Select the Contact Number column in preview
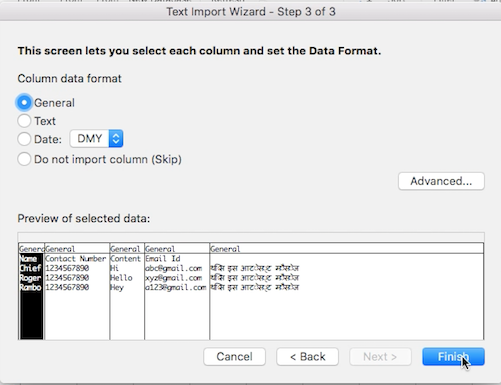This screenshot has width=501, height=385. point(77,292)
